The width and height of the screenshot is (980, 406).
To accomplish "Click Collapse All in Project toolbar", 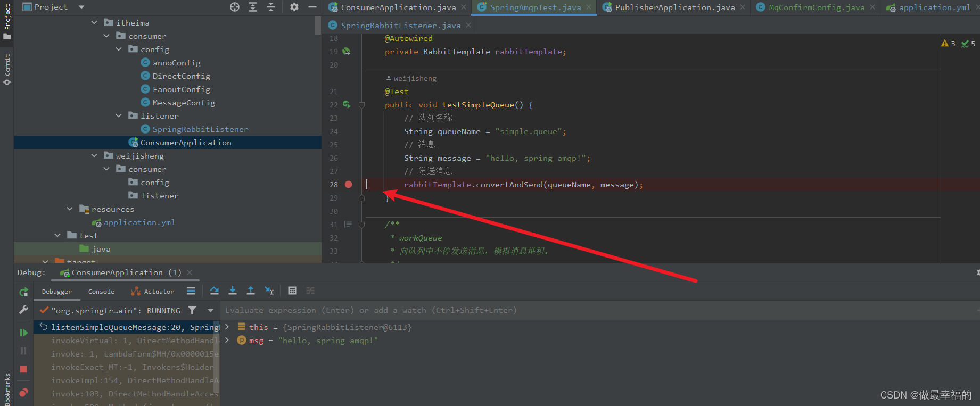I will coord(271,7).
